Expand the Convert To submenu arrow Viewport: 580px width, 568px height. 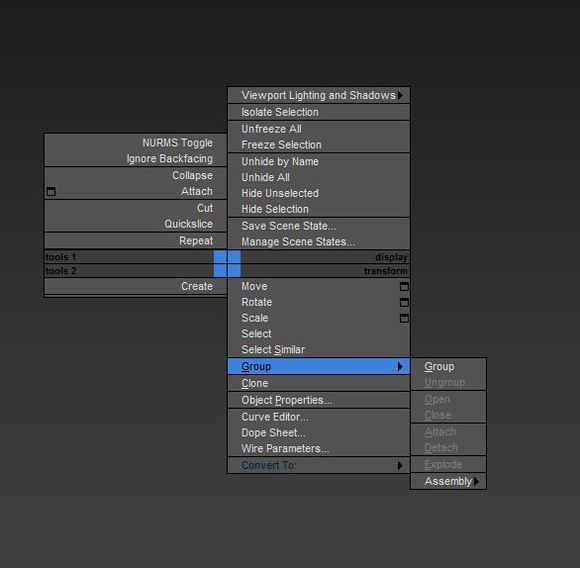[x=400, y=465]
